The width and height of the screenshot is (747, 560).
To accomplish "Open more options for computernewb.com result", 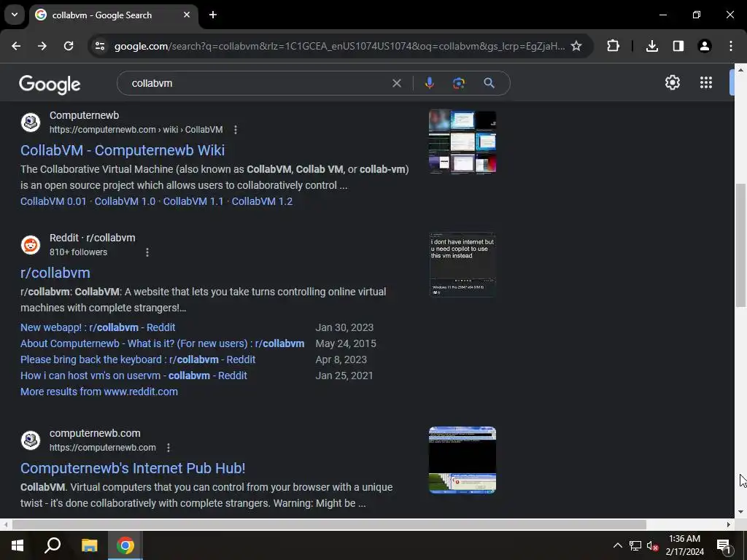I will pos(169,448).
